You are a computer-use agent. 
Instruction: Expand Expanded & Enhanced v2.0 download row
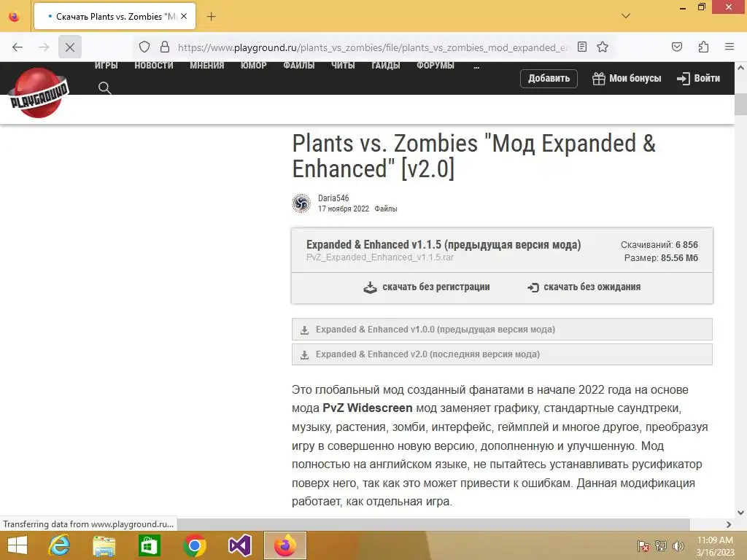tap(502, 354)
